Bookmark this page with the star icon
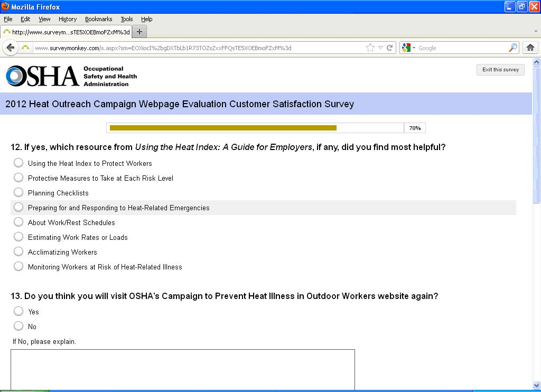The height and width of the screenshot is (392, 541). point(370,48)
